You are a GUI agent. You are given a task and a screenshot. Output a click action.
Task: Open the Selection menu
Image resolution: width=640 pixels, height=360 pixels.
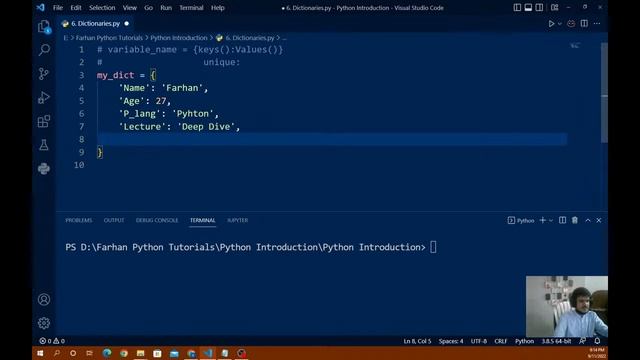click(102, 8)
